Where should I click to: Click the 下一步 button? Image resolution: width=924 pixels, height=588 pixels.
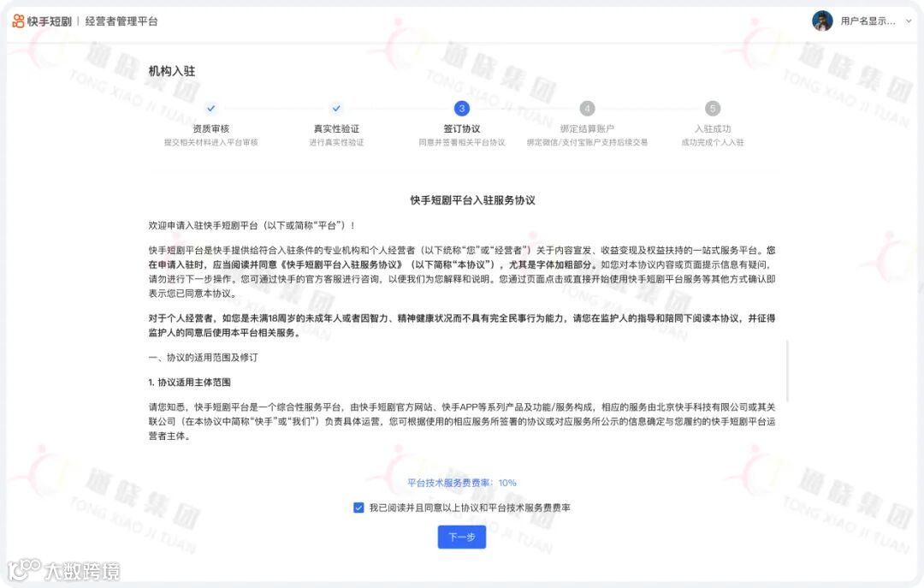[462, 537]
